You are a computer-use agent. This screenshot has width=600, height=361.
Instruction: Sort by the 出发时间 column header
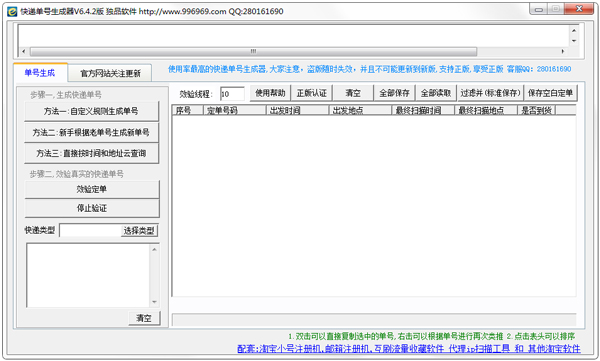pyautogui.click(x=297, y=110)
